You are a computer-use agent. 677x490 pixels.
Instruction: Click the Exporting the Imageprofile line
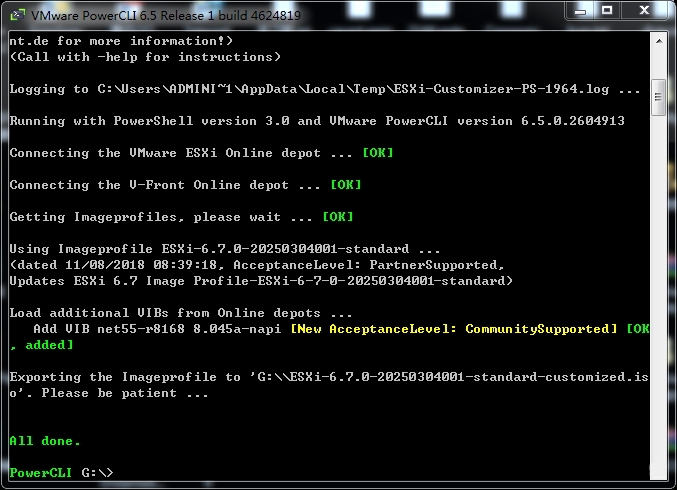pos(200,377)
